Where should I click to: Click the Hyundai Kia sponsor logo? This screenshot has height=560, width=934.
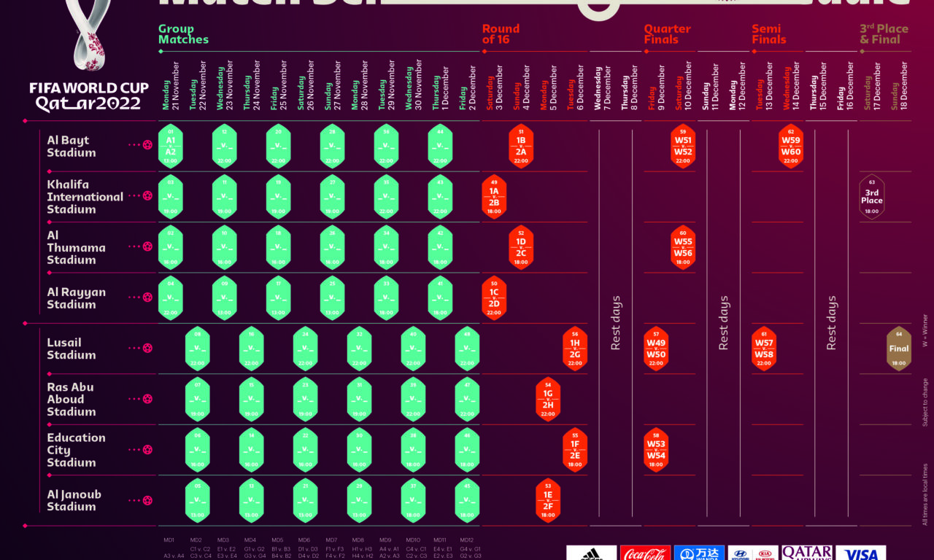(752, 553)
